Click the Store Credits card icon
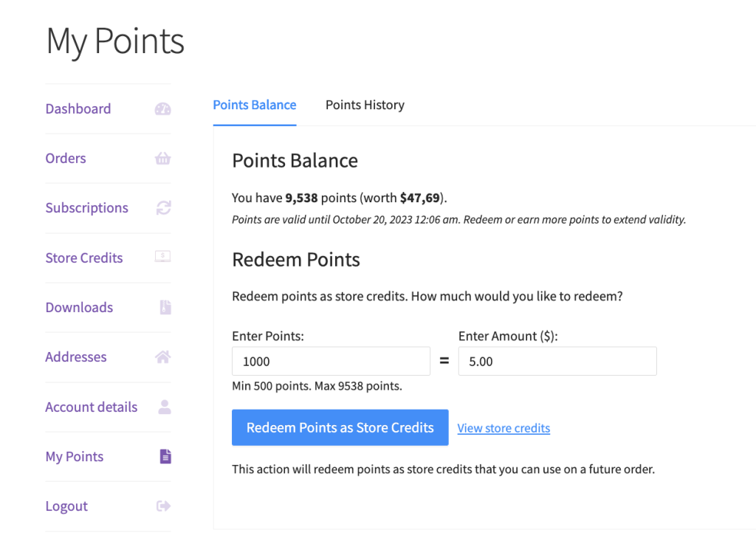Screen dimensions: 756x541 162,258
